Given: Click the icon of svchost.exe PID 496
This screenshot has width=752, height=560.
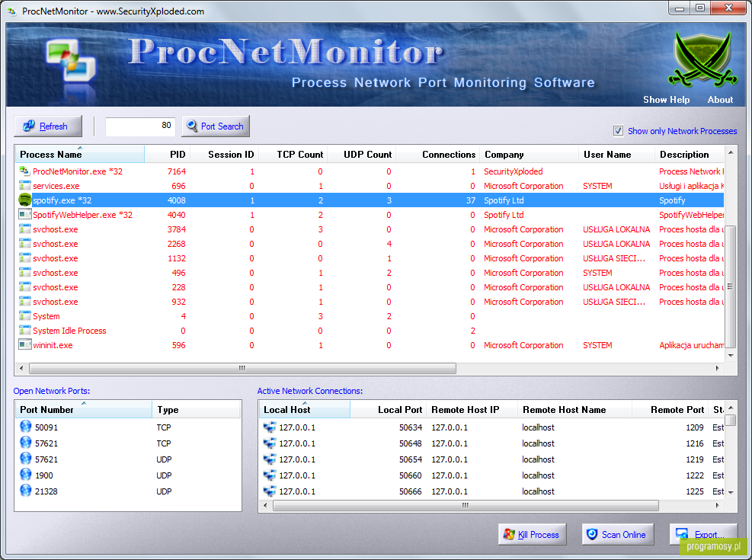Looking at the screenshot, I should pos(24,272).
